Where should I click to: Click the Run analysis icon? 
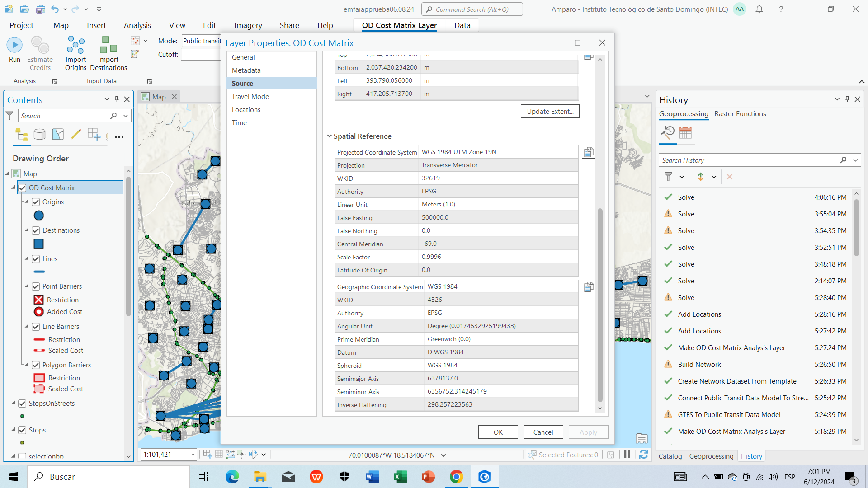(14, 45)
